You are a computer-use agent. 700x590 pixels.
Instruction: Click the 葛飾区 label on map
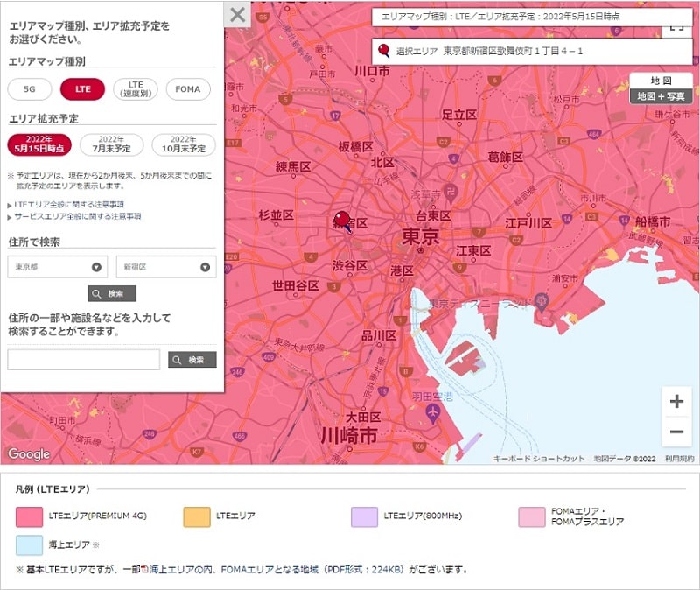click(x=506, y=158)
